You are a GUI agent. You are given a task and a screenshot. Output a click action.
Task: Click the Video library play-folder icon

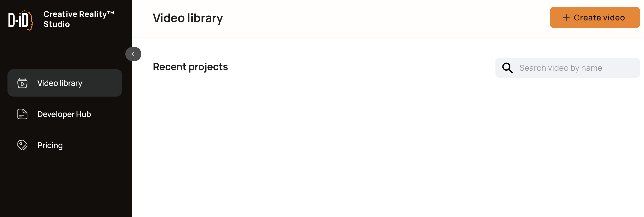click(22, 83)
